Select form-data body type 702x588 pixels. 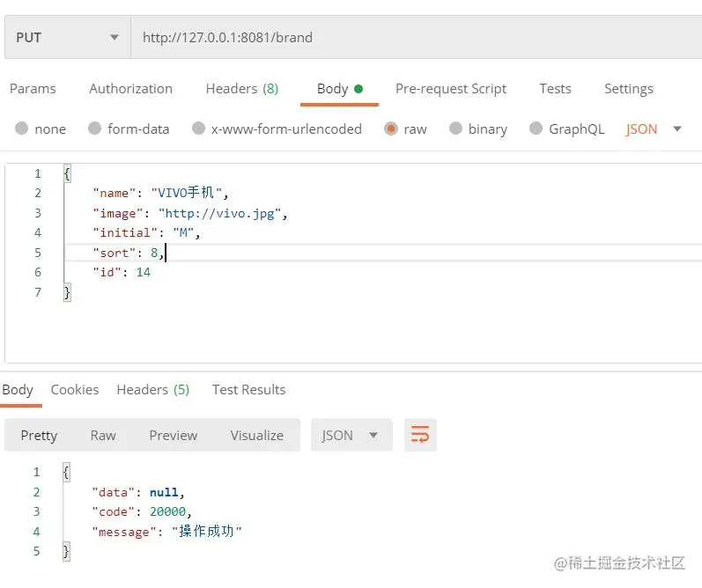[129, 129]
